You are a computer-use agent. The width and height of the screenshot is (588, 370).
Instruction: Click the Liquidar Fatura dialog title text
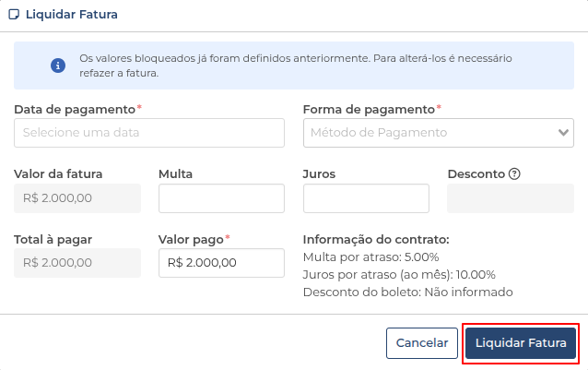point(72,15)
